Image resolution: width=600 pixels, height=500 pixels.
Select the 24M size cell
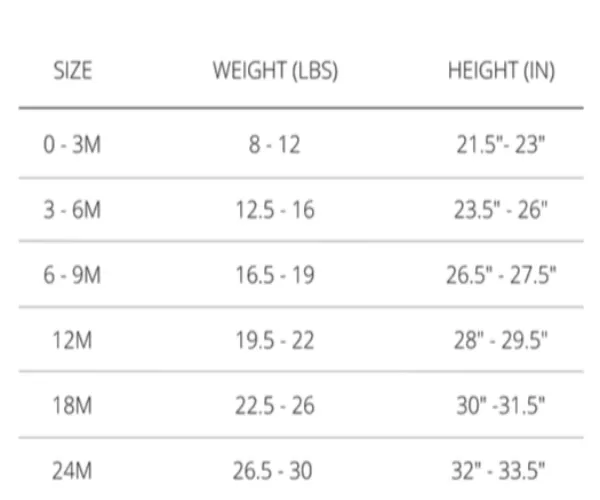(72, 471)
